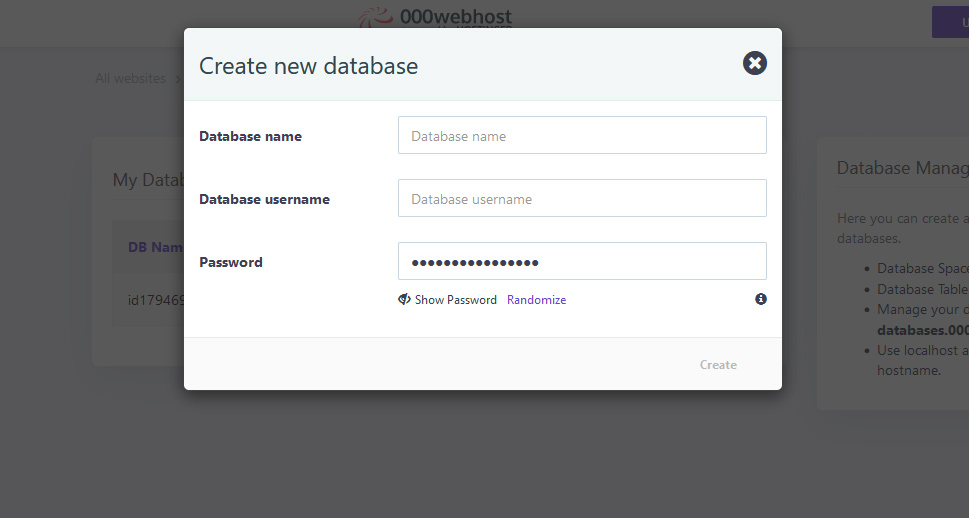
Task: Click the Database name label
Action: (250, 136)
